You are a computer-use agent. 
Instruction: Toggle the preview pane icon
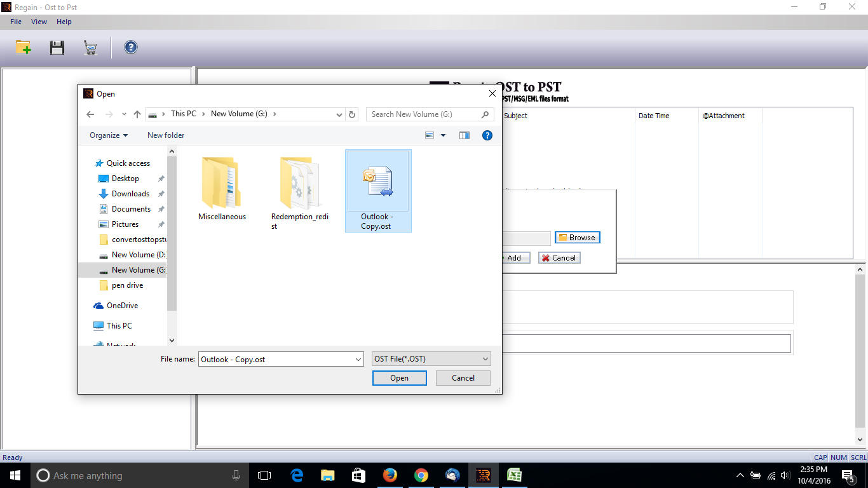pos(465,135)
